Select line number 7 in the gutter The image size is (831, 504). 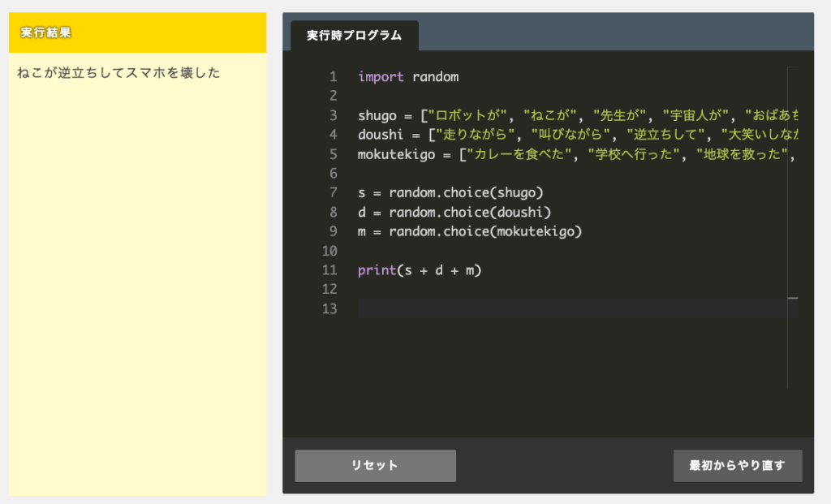pos(333,193)
